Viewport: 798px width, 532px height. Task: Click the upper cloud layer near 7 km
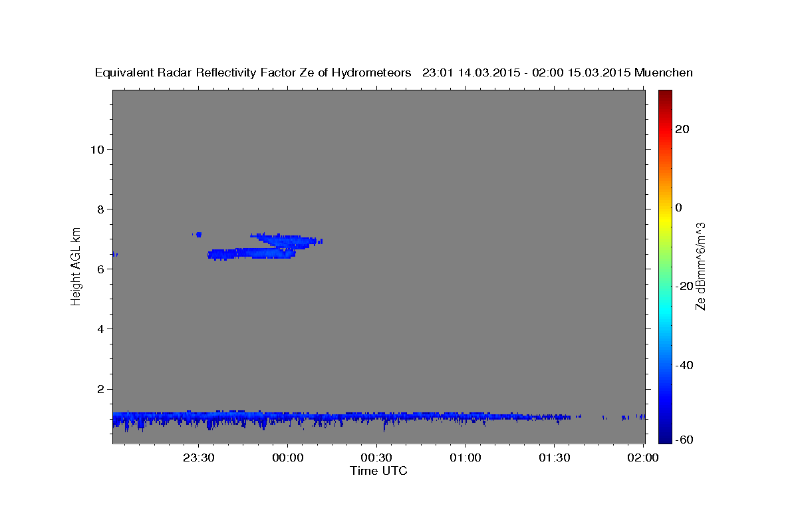tap(287, 240)
